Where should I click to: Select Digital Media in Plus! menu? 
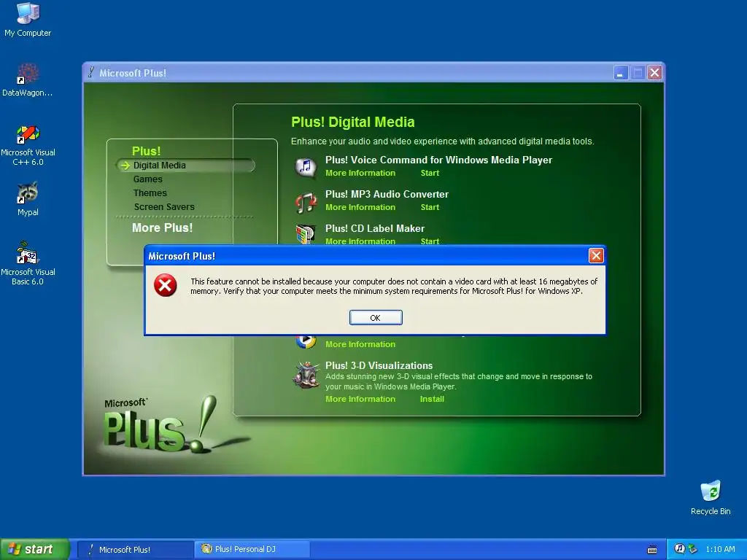(x=159, y=166)
